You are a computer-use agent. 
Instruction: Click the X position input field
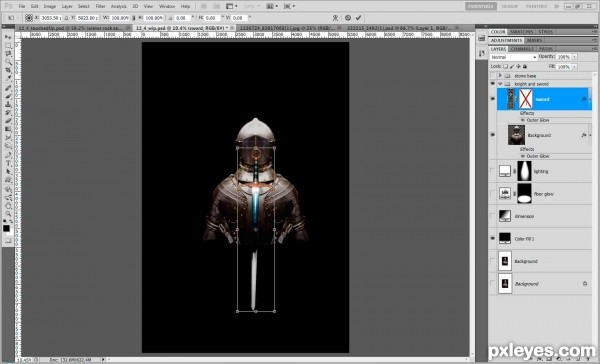tap(51, 18)
